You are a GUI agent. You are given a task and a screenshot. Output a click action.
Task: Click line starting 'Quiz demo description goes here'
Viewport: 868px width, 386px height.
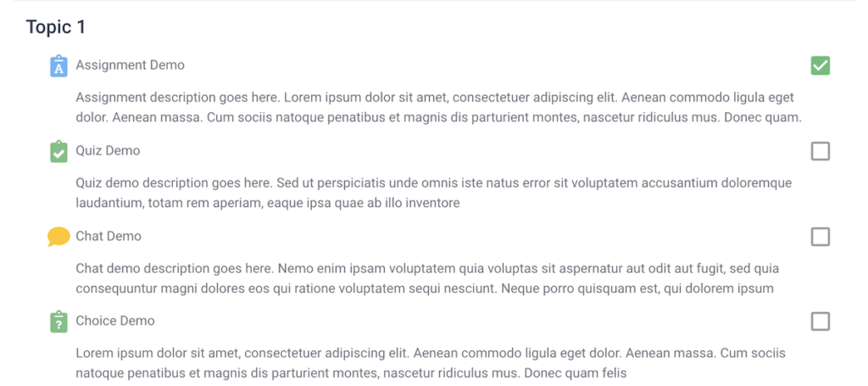pos(434,183)
